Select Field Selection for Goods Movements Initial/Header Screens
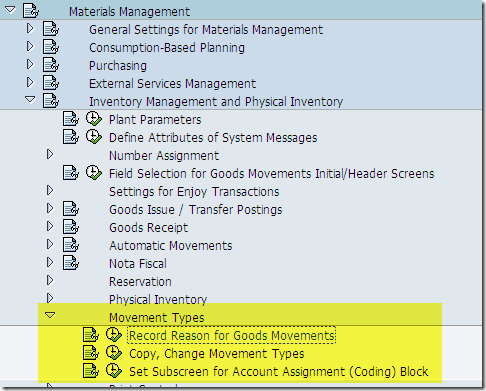Image resolution: width=486 pixels, height=391 pixels. [272, 174]
